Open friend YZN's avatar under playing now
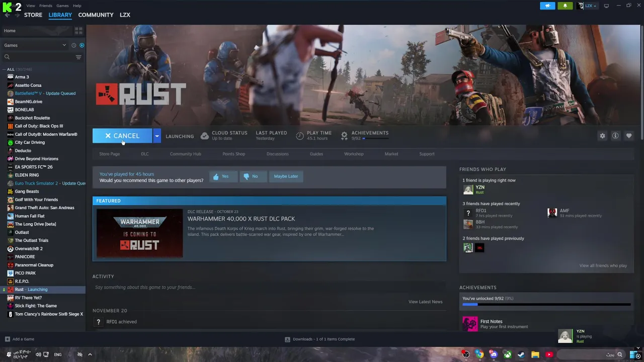 tap(468, 190)
